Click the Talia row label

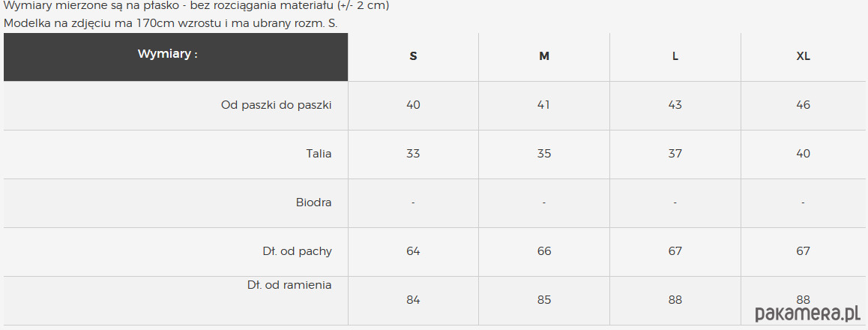click(x=319, y=154)
